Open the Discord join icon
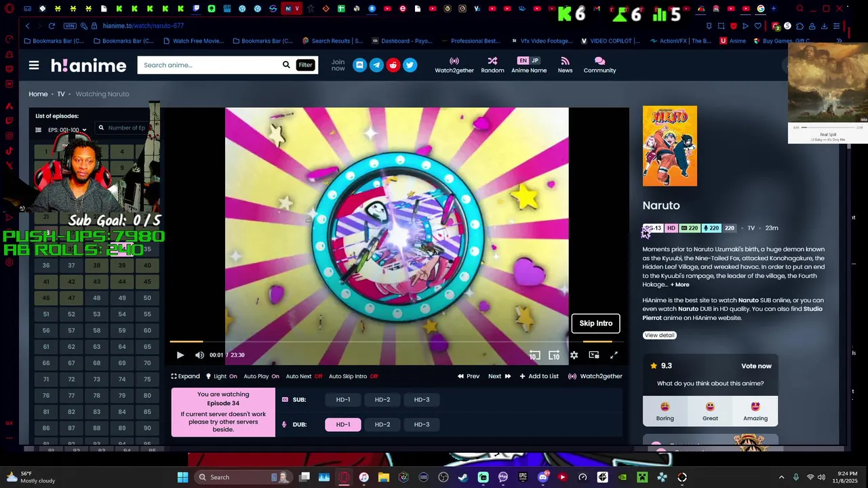Image resolution: width=868 pixels, height=488 pixels. (359, 65)
